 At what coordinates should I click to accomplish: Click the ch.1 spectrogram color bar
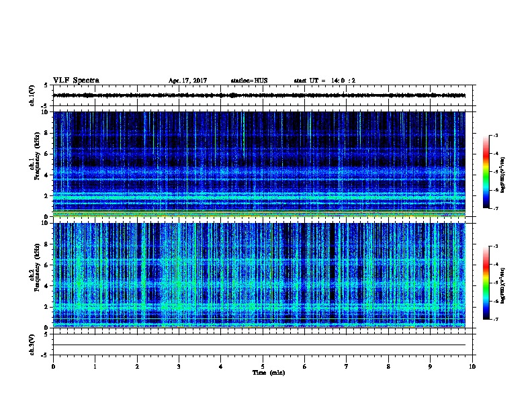[486, 171]
